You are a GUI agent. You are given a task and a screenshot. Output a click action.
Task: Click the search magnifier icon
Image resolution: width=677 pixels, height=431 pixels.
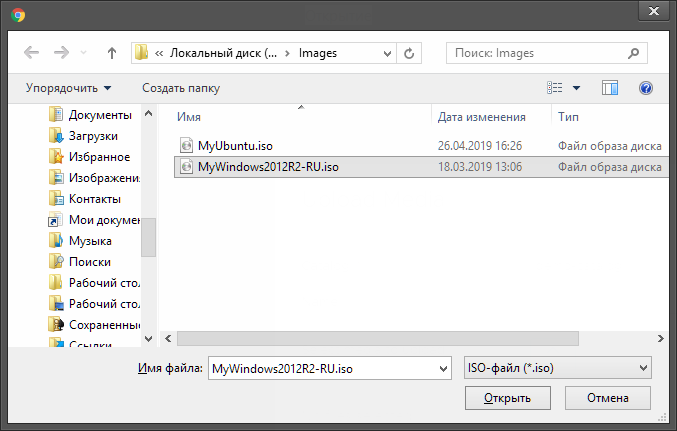[x=633, y=53]
